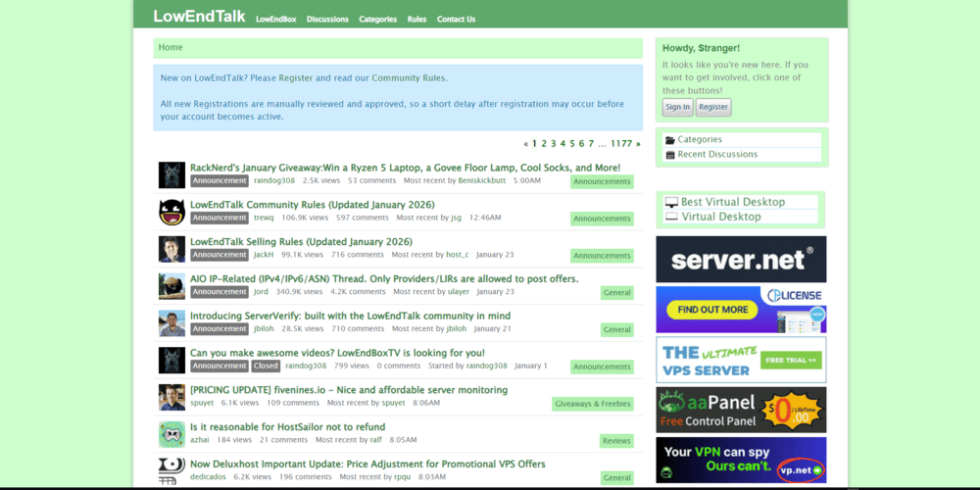Open the LowEndBox menu item
The height and width of the screenshot is (490, 980).
[x=275, y=20]
